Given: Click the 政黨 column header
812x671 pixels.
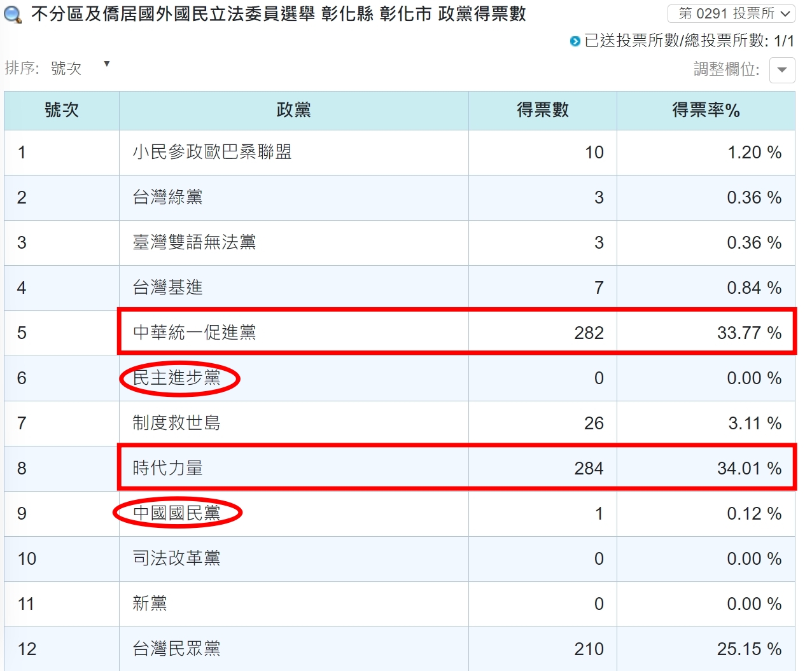Looking at the screenshot, I should (x=294, y=111).
